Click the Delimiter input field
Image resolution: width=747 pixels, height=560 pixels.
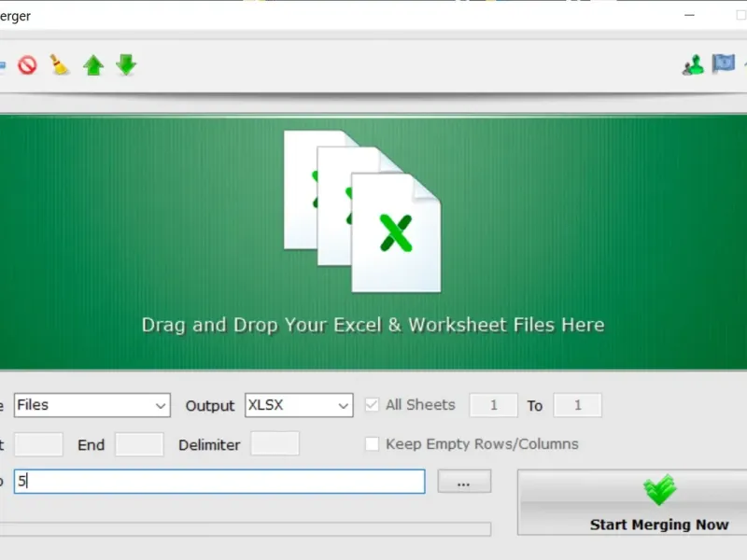pyautogui.click(x=275, y=444)
